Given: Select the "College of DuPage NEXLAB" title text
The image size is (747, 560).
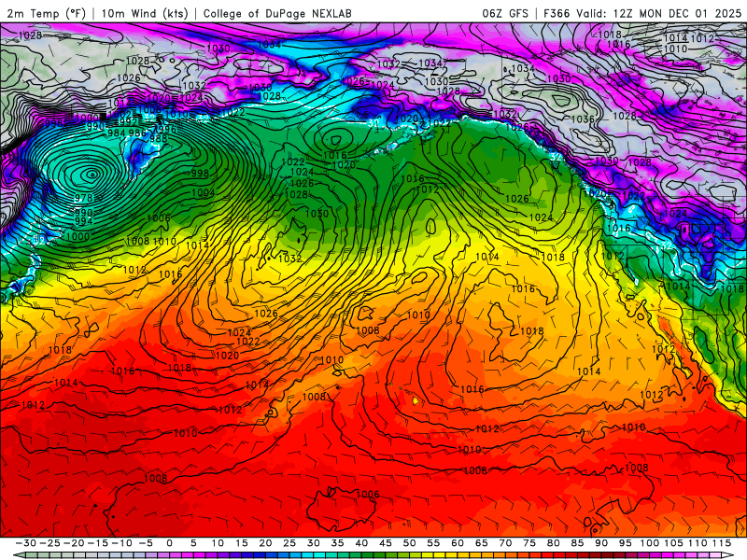Looking at the screenshot, I should (277, 13).
